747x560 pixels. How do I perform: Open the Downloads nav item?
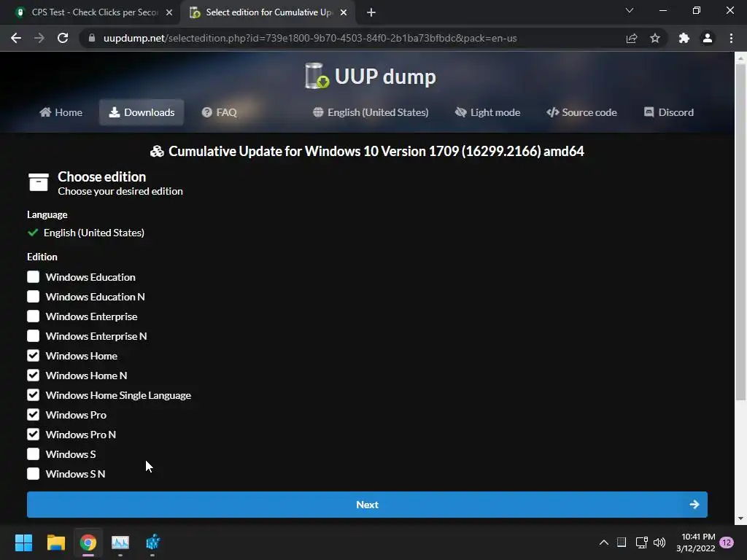(x=142, y=112)
